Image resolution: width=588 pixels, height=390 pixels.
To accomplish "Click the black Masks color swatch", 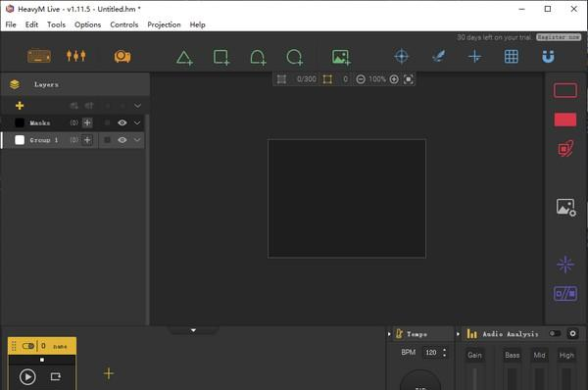I will pyautogui.click(x=20, y=122).
